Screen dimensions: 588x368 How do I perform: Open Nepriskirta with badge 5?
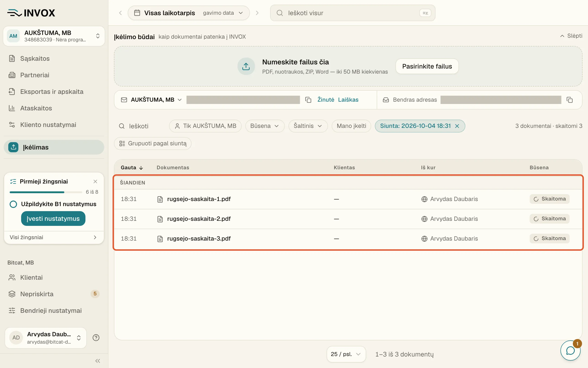pyautogui.click(x=54, y=294)
